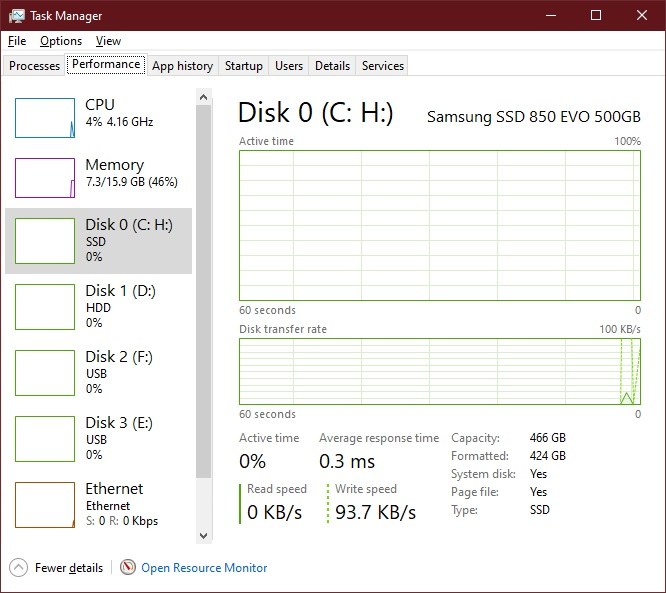The width and height of the screenshot is (666, 593).
Task: Select the Memory usage graph thumbnail
Action: click(x=45, y=178)
